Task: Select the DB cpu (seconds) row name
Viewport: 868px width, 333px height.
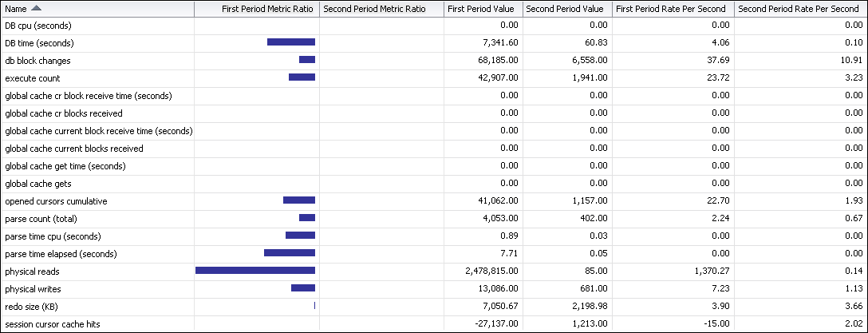Action: [38, 26]
